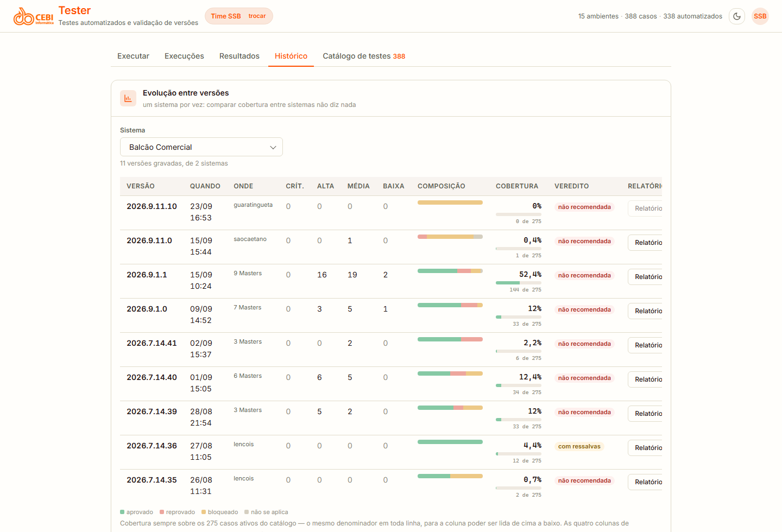Open Relatório for version 2026.7.14.39
Image resolution: width=782 pixels, height=532 pixels.
[645, 414]
